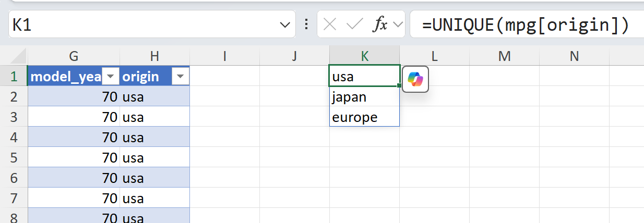The height and width of the screenshot is (223, 644).
Task: Select cell K1 with usa
Action: pyautogui.click(x=364, y=77)
